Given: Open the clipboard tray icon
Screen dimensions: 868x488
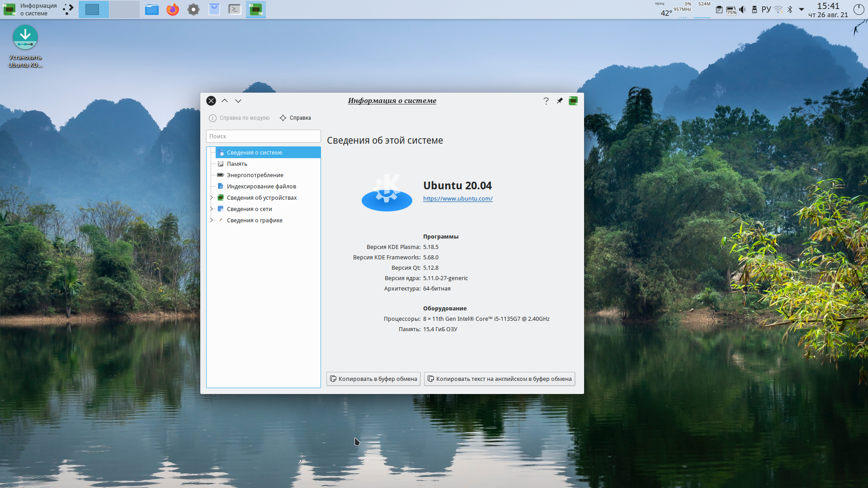Looking at the screenshot, I should click(719, 9).
